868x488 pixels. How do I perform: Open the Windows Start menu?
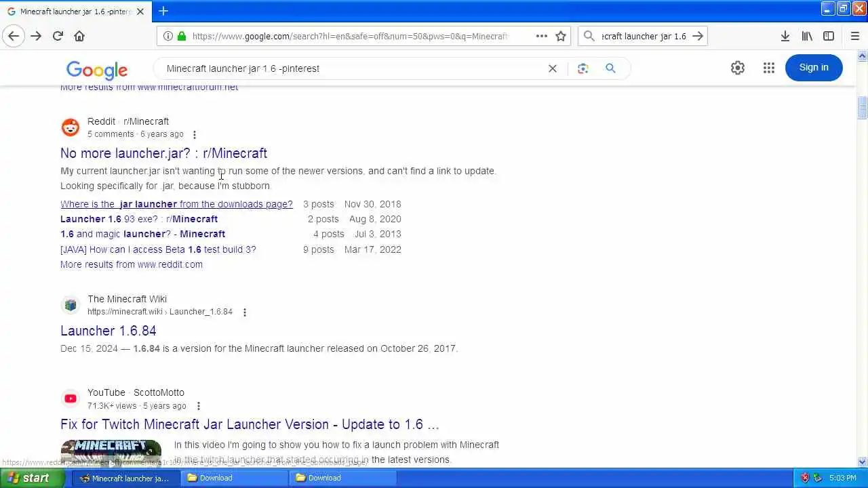tap(33, 478)
